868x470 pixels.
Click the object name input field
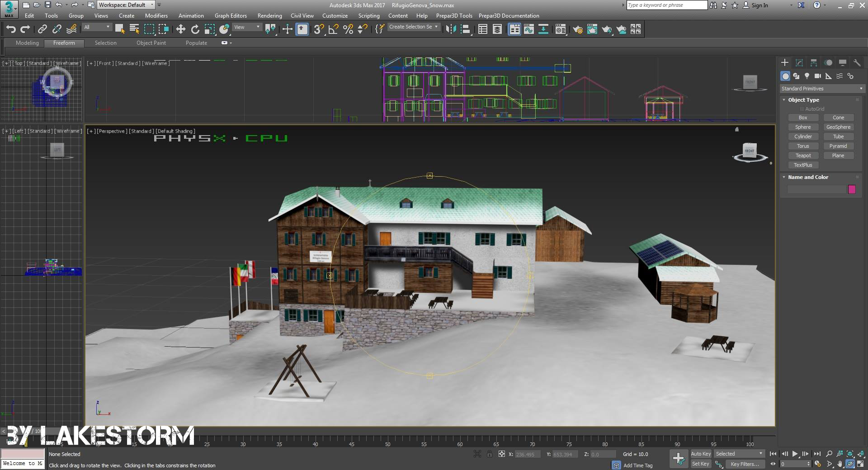coord(816,189)
